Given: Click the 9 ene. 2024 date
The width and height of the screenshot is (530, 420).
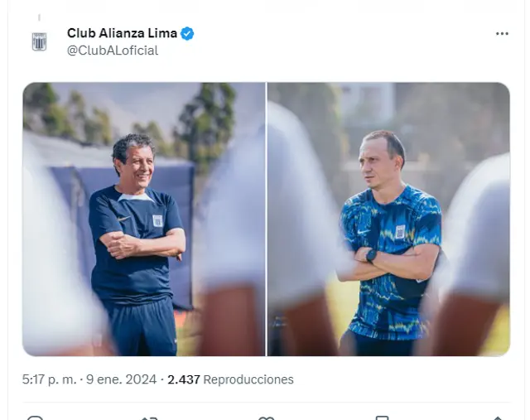Looking at the screenshot, I should pyautogui.click(x=122, y=379).
